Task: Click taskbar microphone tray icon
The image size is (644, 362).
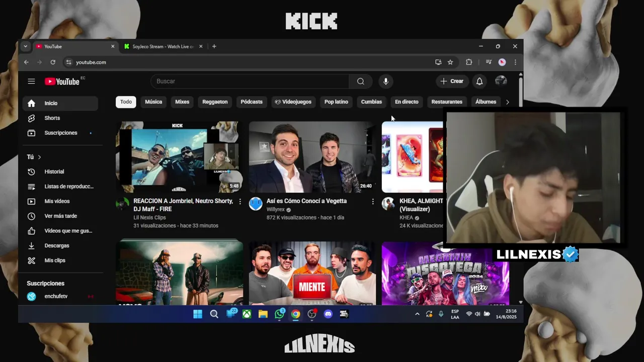Action: [x=441, y=314]
